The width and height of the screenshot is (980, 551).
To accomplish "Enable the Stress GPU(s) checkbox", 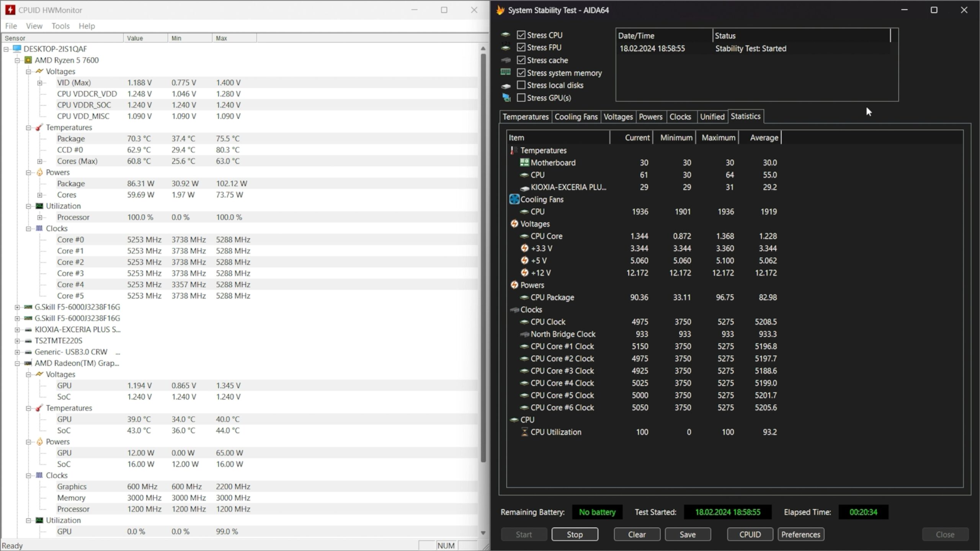I will click(x=521, y=98).
